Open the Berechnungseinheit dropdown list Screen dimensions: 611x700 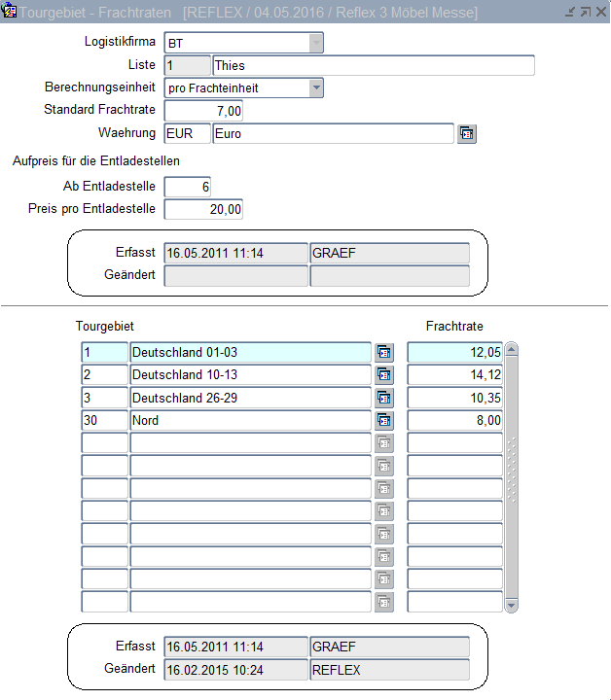point(315,88)
